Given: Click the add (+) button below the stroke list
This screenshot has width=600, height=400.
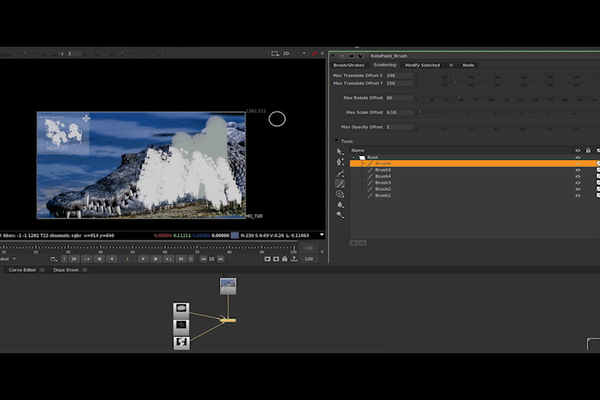Looking at the screenshot, I should coord(352,242).
